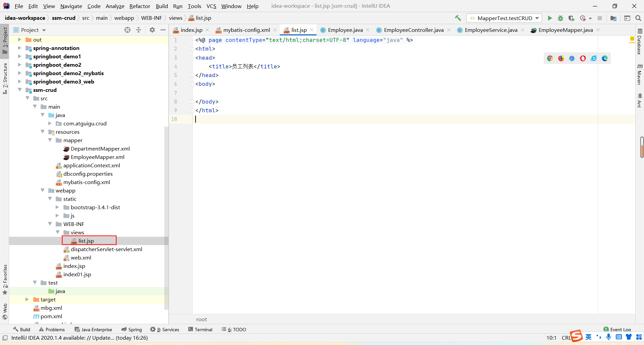This screenshot has width=644, height=345.
Task: Open list.jsp in Firefox browser icon
Action: (x=561, y=58)
